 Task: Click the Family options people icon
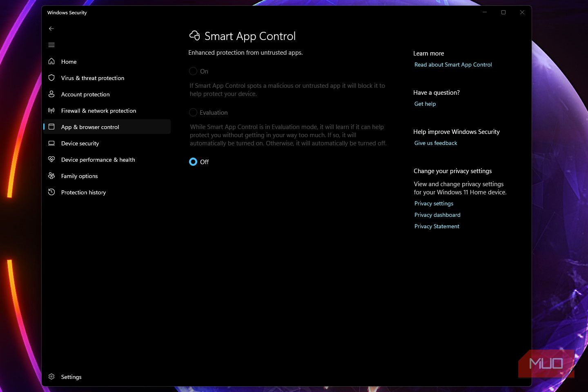[x=51, y=176]
